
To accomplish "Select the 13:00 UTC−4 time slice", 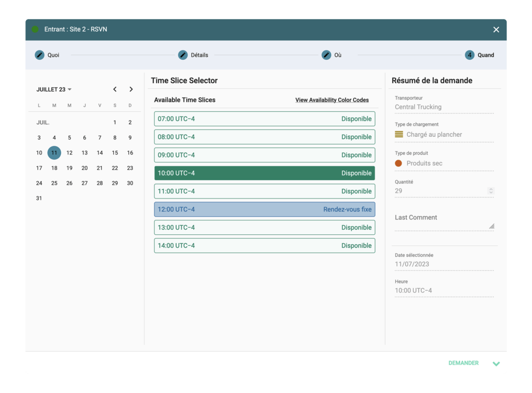I will point(264,227).
